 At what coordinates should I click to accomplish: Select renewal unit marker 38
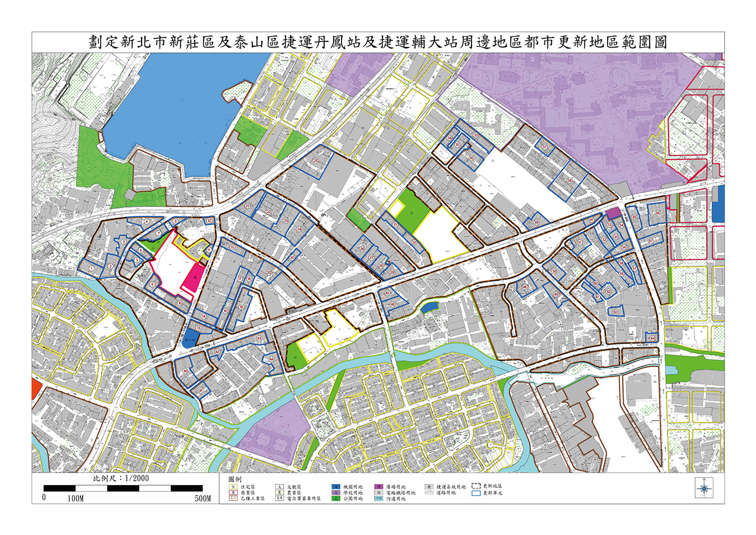[x=569, y=180]
